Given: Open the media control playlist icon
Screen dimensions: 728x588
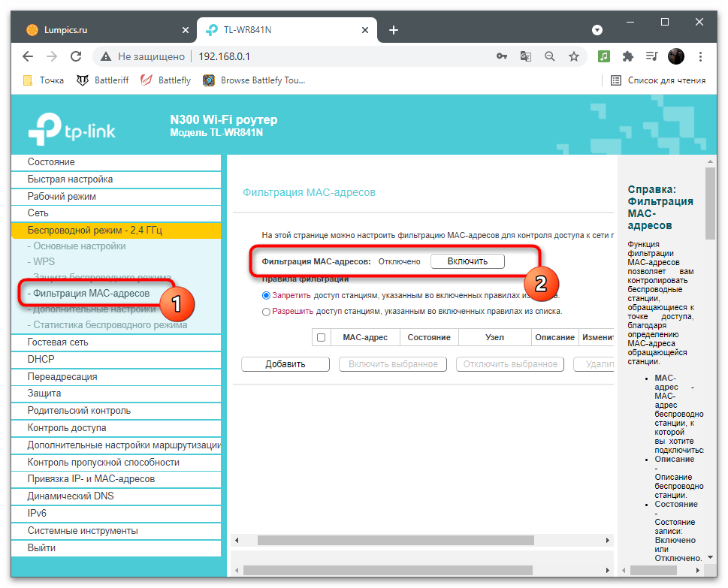Looking at the screenshot, I should (x=652, y=56).
